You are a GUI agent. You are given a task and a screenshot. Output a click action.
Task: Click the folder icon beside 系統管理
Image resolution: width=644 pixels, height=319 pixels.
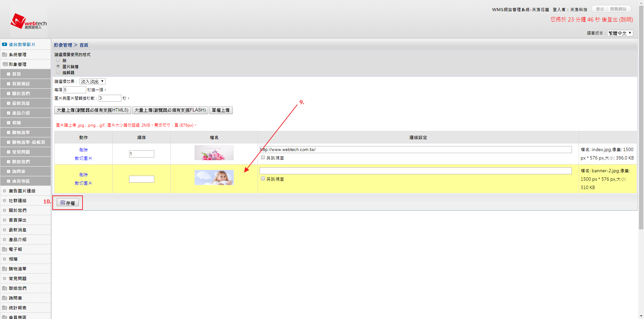click(5, 54)
